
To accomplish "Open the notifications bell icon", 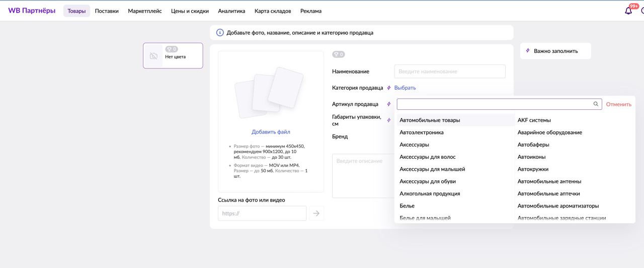I will (628, 11).
